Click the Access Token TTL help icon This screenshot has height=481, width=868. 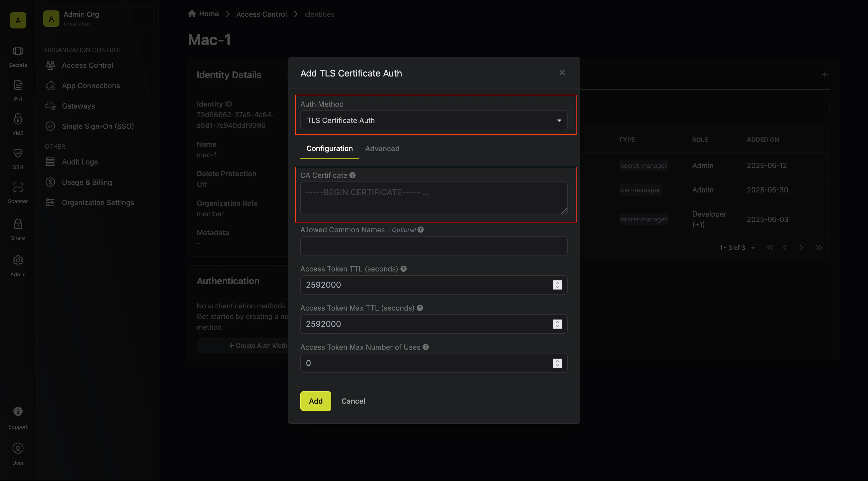tap(403, 269)
